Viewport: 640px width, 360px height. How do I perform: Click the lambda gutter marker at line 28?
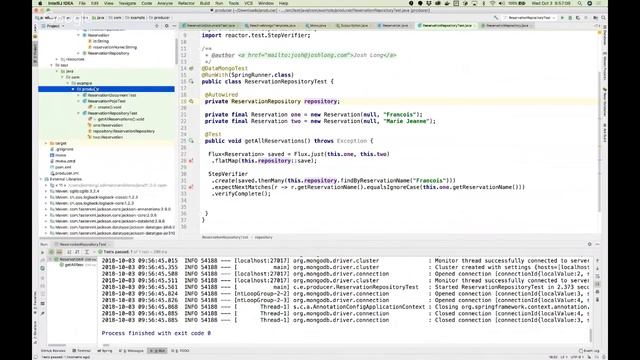191,161
